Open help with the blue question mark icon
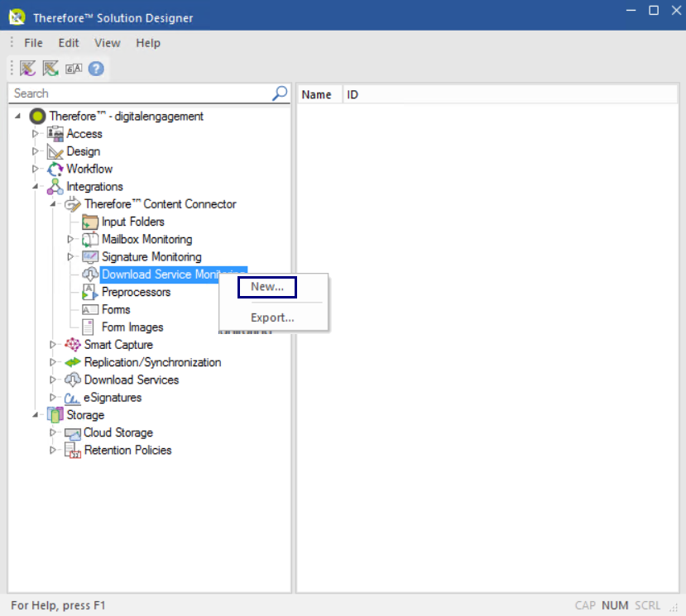The image size is (686, 616). pyautogui.click(x=96, y=69)
